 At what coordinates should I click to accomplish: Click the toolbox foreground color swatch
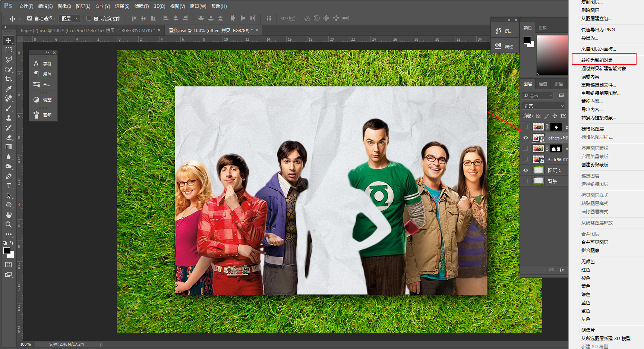(x=6, y=251)
